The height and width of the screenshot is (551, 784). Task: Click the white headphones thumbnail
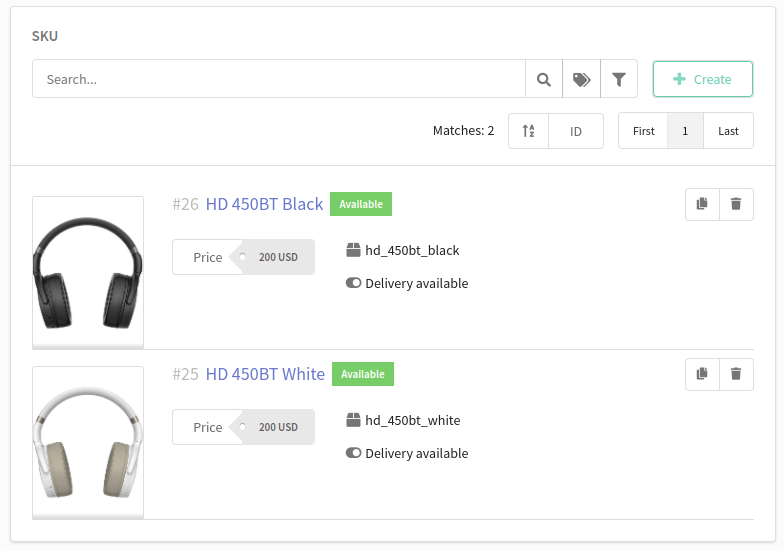point(88,442)
